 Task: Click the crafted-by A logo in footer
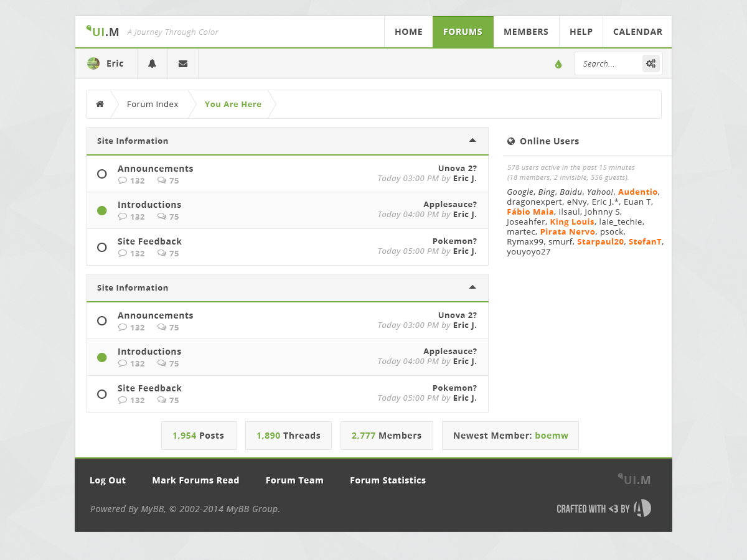pos(642,508)
